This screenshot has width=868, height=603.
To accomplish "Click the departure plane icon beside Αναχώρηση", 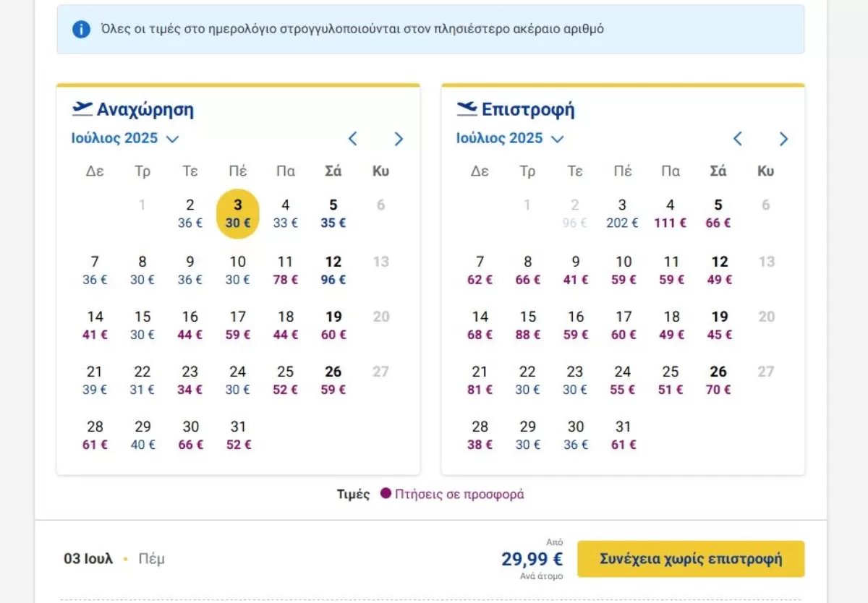I will tap(82, 108).
